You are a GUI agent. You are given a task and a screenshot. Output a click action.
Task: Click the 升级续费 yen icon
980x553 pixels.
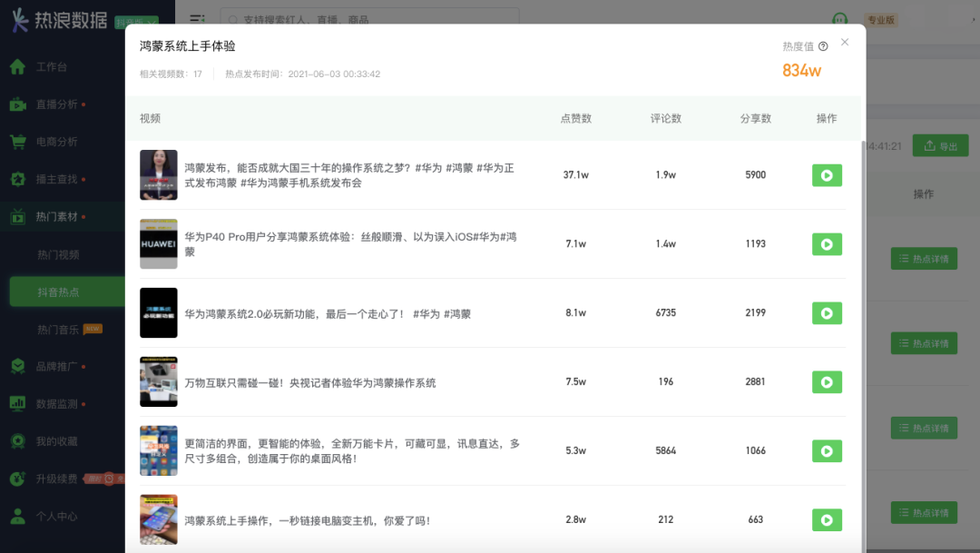point(17,479)
